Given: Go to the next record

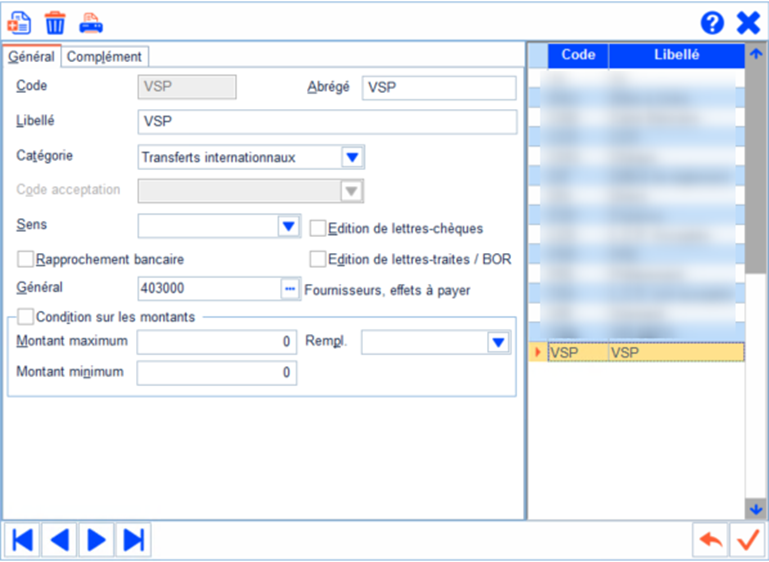Looking at the screenshot, I should click(x=96, y=540).
